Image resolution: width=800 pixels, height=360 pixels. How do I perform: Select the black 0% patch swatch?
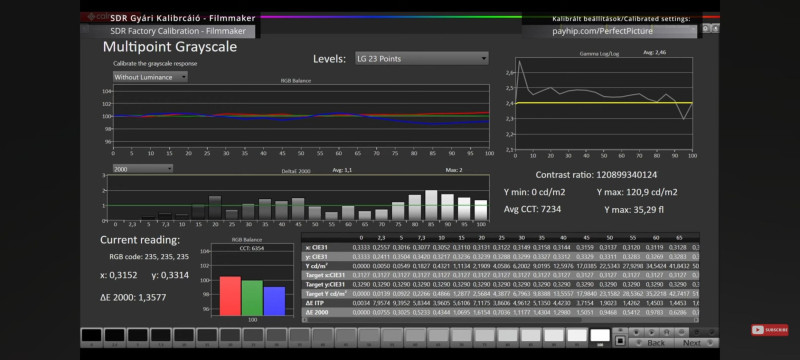92,335
